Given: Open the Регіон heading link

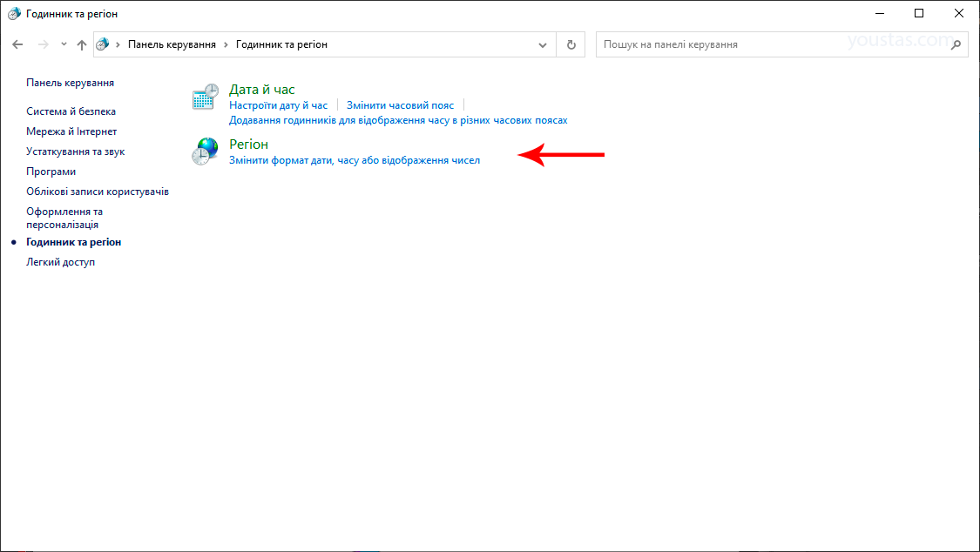Looking at the screenshot, I should coord(249,145).
